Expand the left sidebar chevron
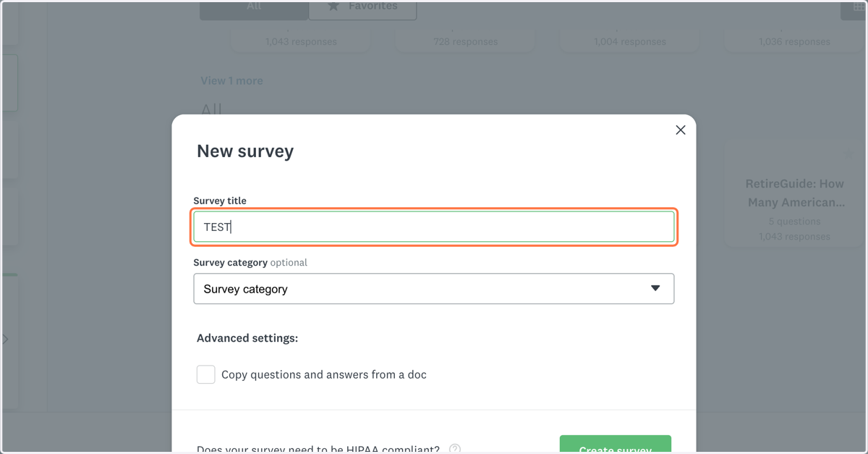The image size is (868, 454). (6, 339)
